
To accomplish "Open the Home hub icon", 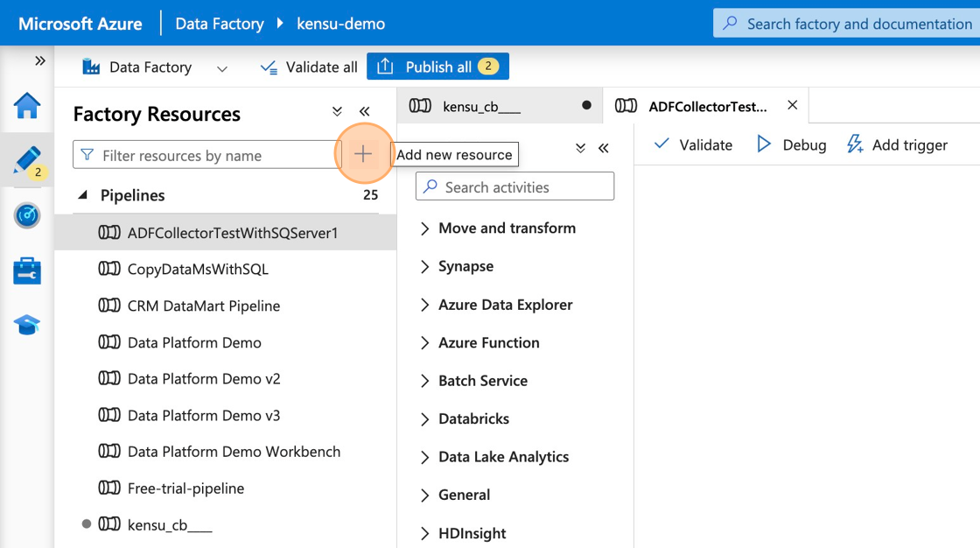I will (x=27, y=105).
